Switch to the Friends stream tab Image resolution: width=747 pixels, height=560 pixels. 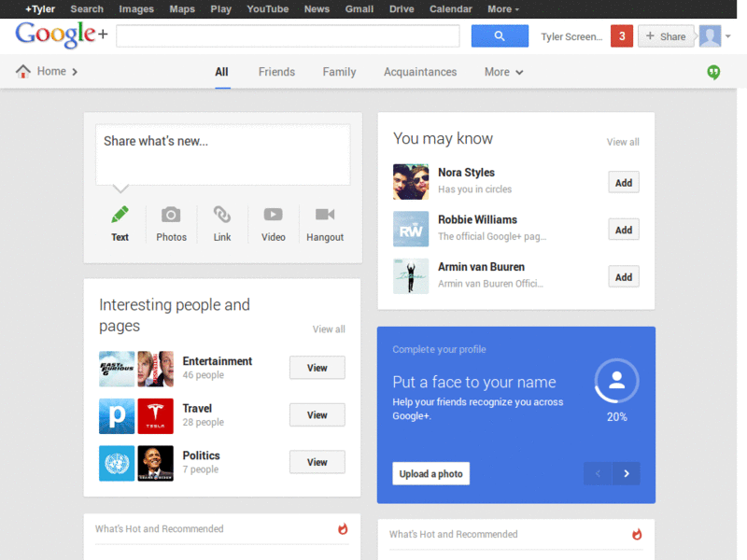276,72
